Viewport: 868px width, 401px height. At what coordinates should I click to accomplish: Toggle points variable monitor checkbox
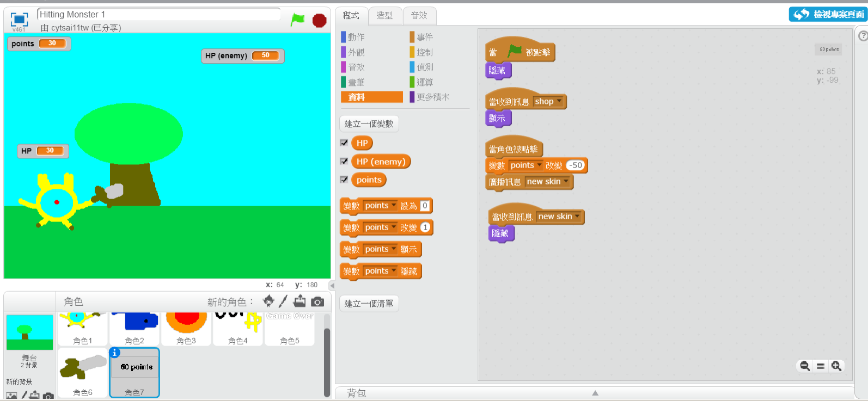click(x=344, y=180)
